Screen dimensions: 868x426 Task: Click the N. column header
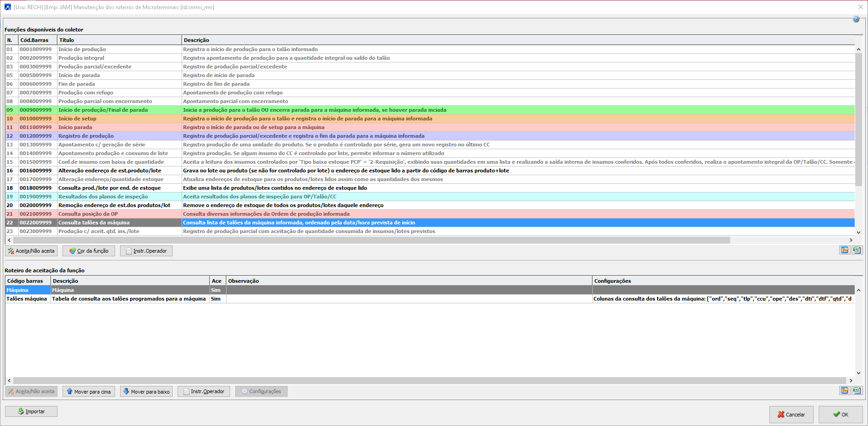[x=12, y=40]
